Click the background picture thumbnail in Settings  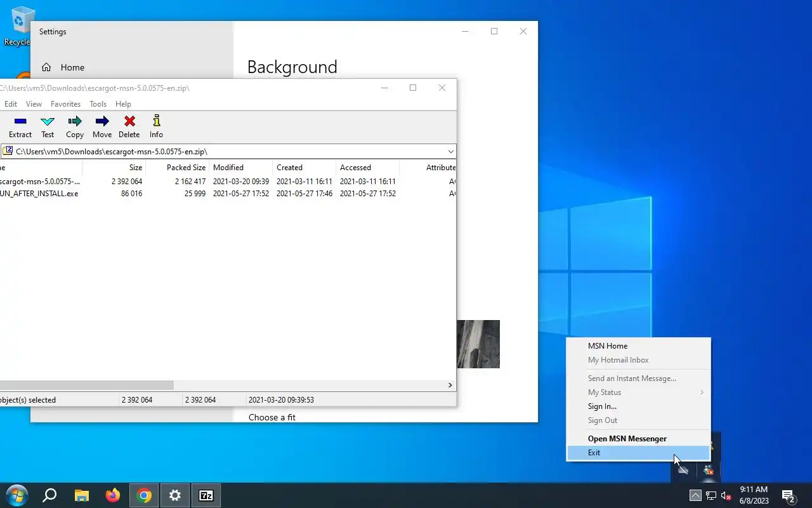point(478,344)
